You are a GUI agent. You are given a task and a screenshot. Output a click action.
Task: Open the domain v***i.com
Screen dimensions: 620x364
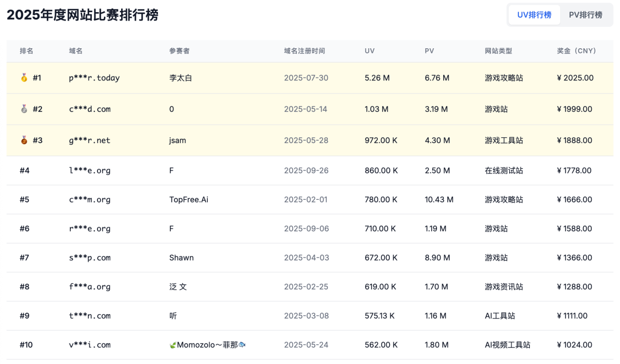pyautogui.click(x=89, y=344)
